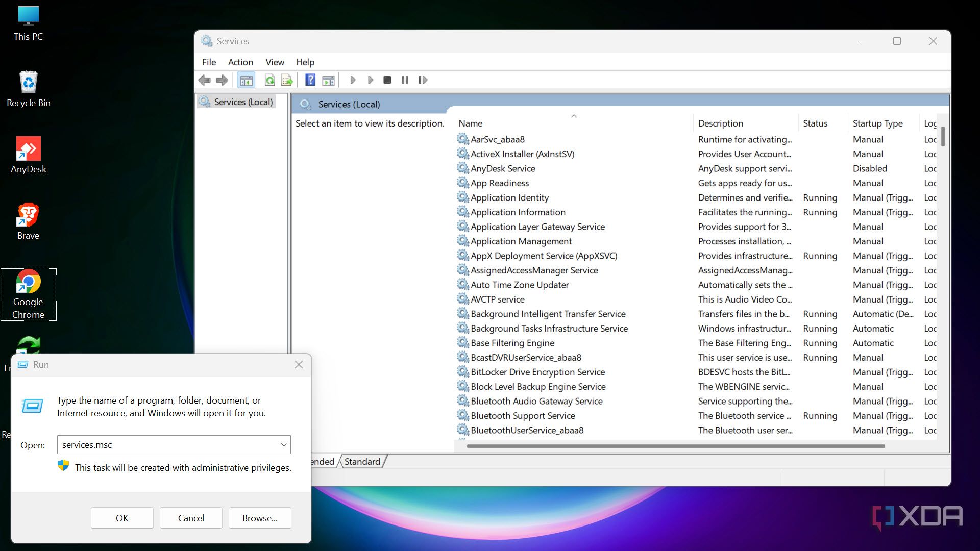
Task: Sort list by Startup Type column
Action: click(877, 123)
